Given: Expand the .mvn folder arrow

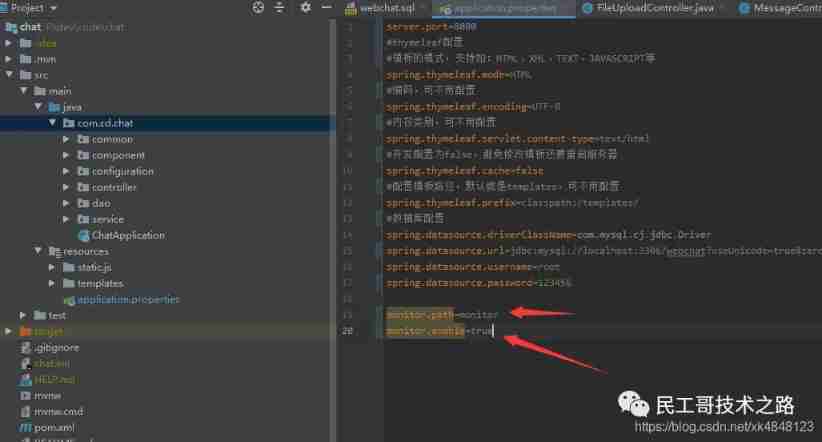Looking at the screenshot, I should pyautogui.click(x=8, y=59).
